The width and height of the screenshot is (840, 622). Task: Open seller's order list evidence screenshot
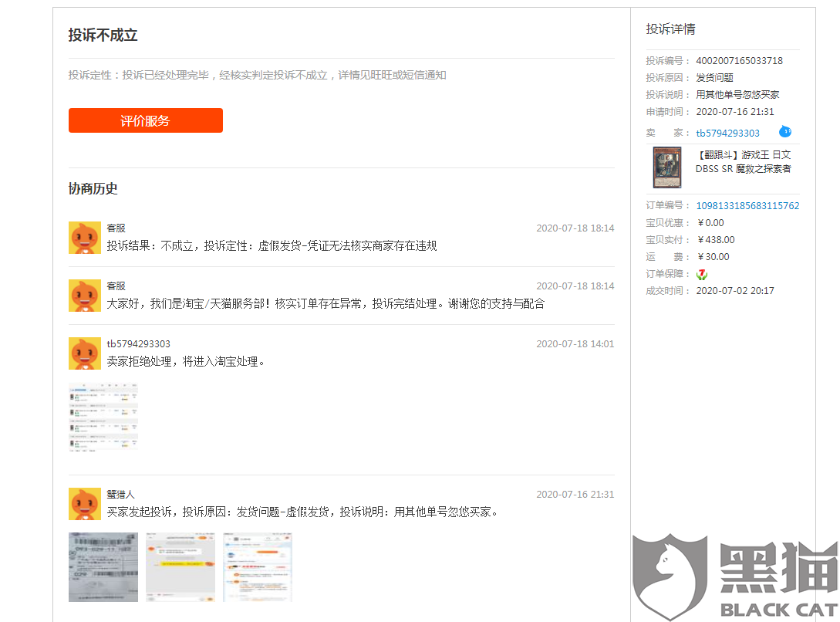pos(103,417)
